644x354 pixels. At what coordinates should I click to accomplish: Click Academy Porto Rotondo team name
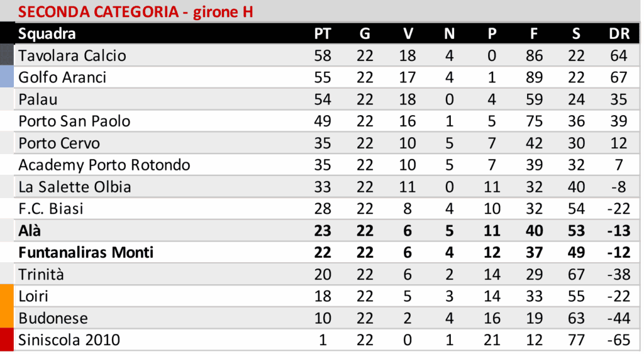pos(104,165)
